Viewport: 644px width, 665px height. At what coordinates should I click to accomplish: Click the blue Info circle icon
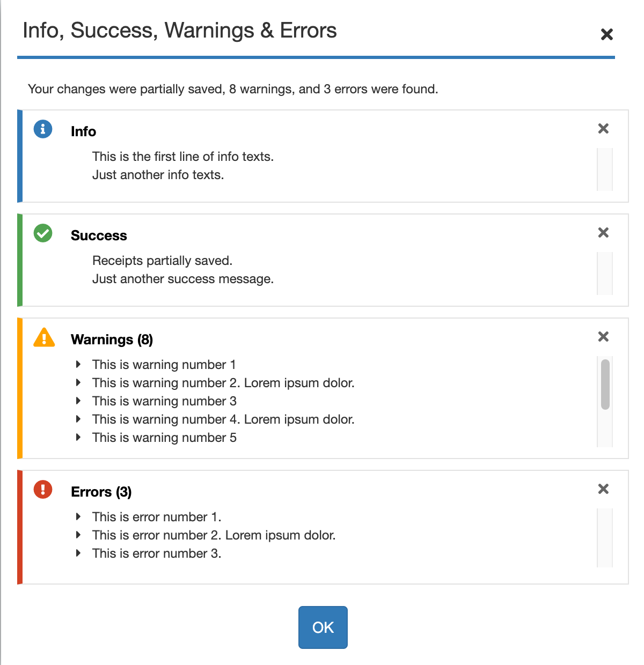click(x=43, y=129)
